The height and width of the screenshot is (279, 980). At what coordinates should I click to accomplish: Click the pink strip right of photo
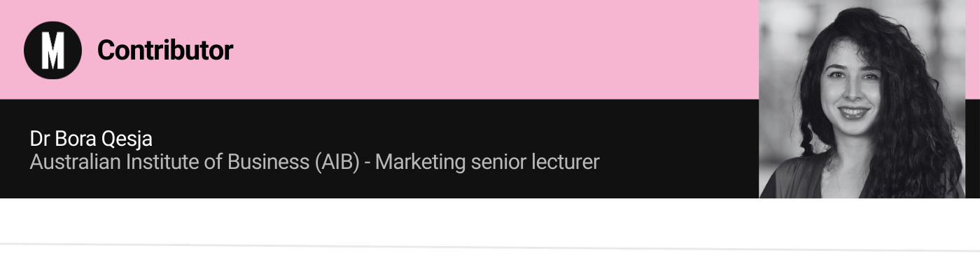click(972, 49)
